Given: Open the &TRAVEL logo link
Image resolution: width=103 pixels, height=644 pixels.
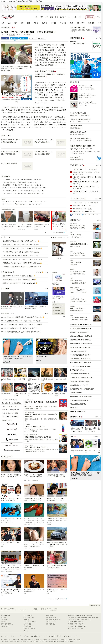Looking at the screenshot, I should point(12,434).
